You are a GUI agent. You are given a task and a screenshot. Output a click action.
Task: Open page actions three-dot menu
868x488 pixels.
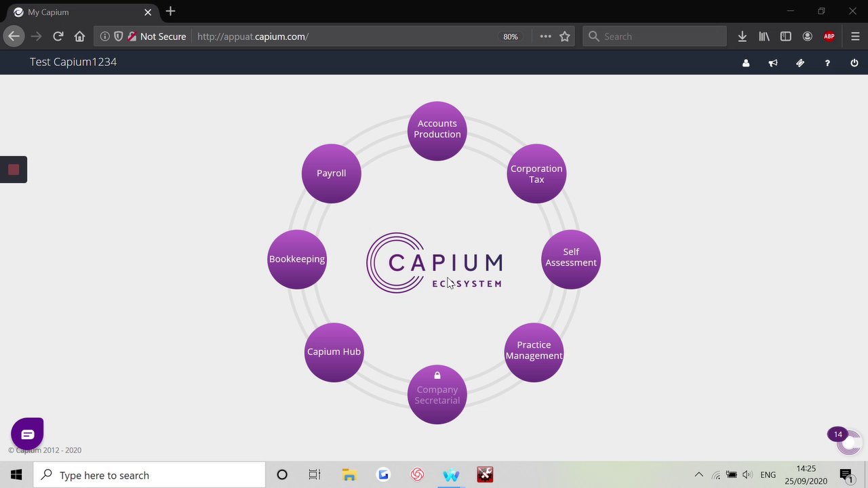pos(545,37)
